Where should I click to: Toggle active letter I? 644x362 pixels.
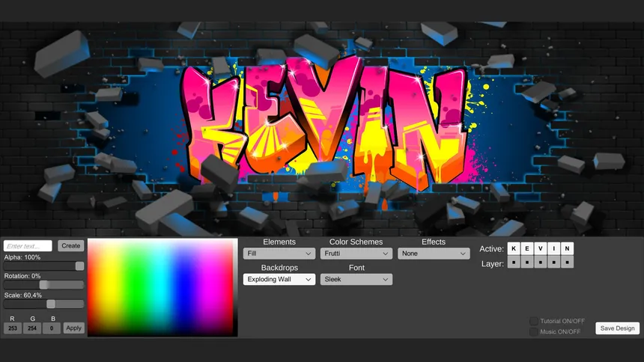click(x=553, y=248)
